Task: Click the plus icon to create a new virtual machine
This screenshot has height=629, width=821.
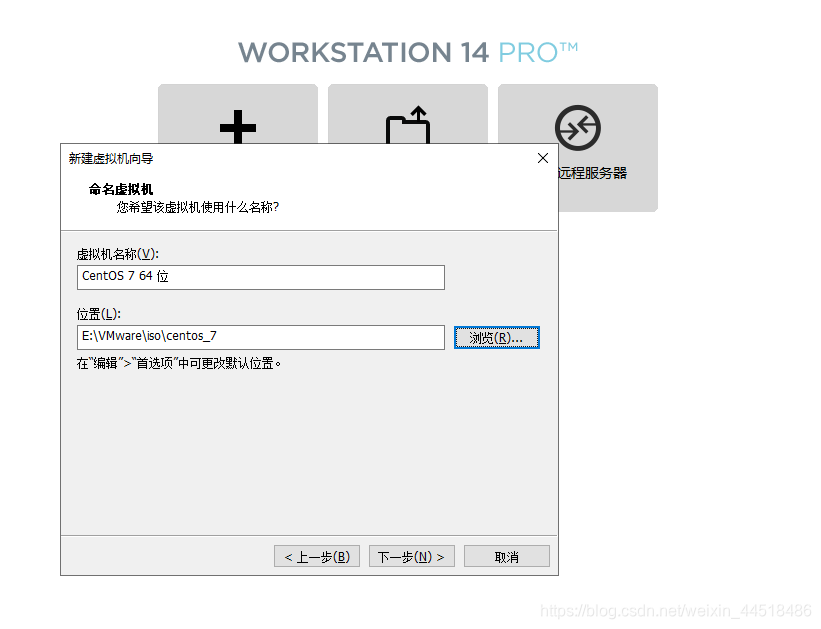Action: coord(238,126)
